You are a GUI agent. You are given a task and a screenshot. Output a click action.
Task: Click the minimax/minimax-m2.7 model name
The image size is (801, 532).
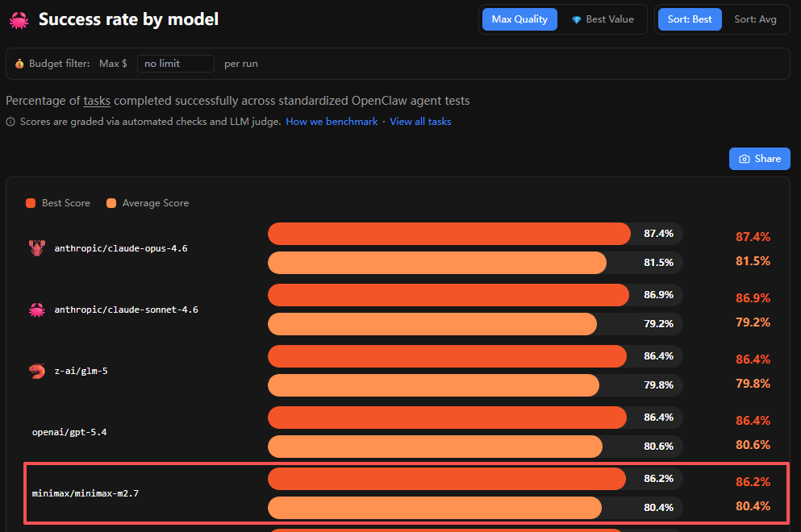[86, 493]
